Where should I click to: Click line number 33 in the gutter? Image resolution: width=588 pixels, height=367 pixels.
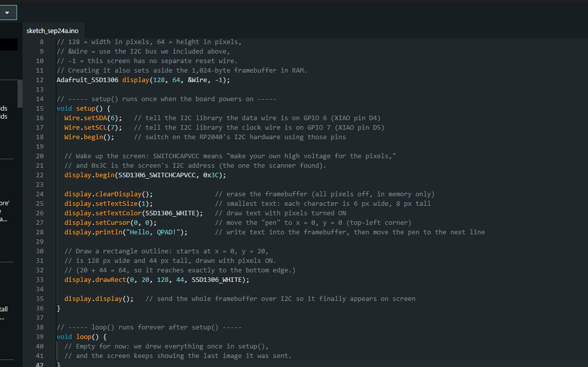40,280
